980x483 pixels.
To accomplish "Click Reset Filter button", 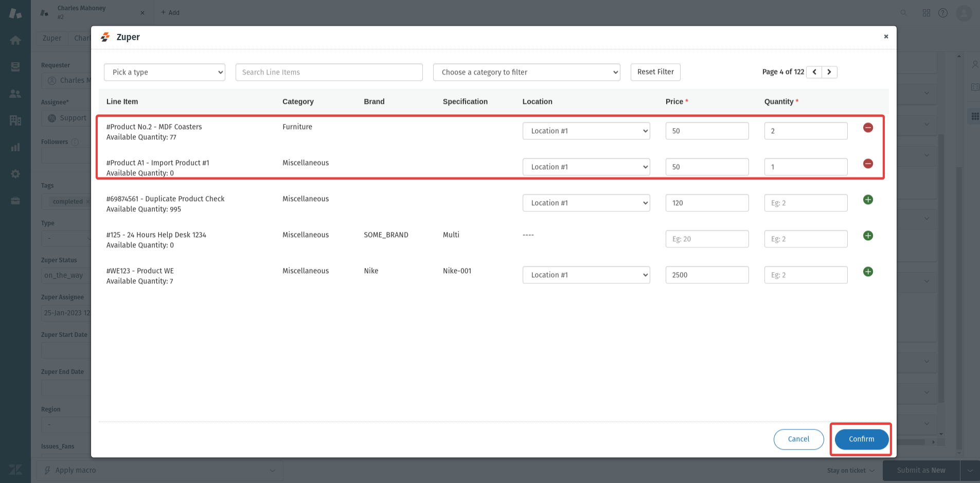I will (x=655, y=72).
